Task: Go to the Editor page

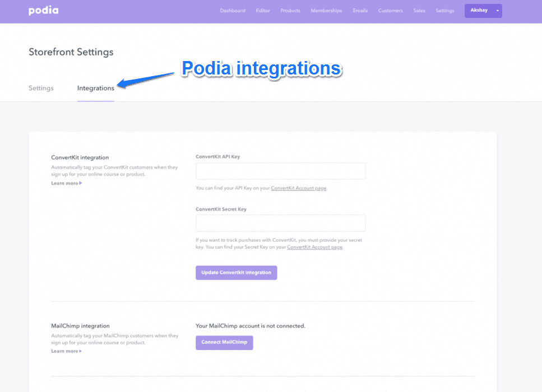Action: pyautogui.click(x=263, y=11)
